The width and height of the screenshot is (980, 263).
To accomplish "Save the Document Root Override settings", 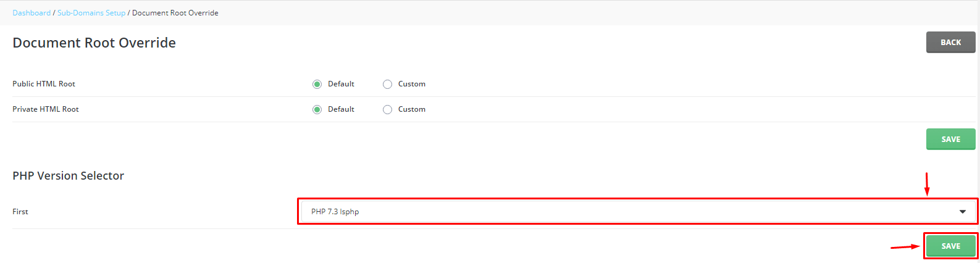I will [950, 140].
